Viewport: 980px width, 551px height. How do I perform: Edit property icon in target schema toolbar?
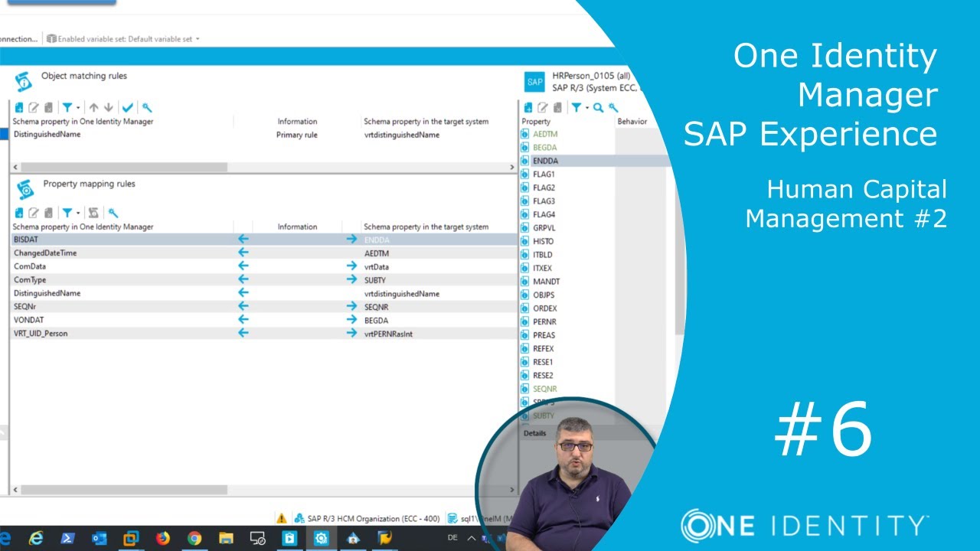542,108
